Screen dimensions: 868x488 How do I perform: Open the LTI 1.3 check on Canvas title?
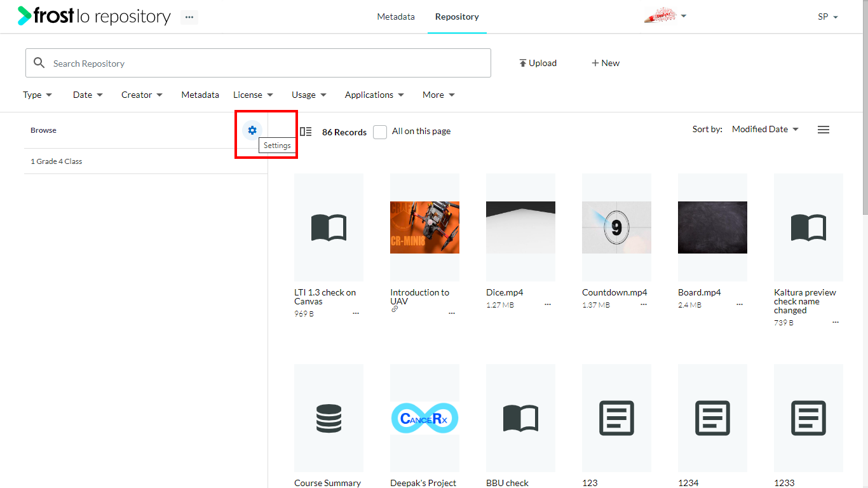coord(325,297)
